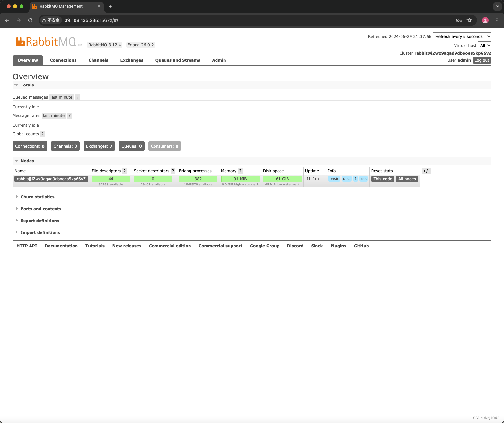Click the Connections: 0 count button
Viewport: 504px width, 423px height.
[x=30, y=146]
